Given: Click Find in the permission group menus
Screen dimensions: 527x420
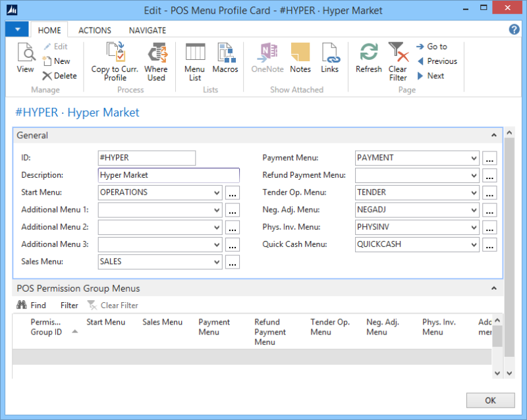Looking at the screenshot, I should pyautogui.click(x=32, y=305).
